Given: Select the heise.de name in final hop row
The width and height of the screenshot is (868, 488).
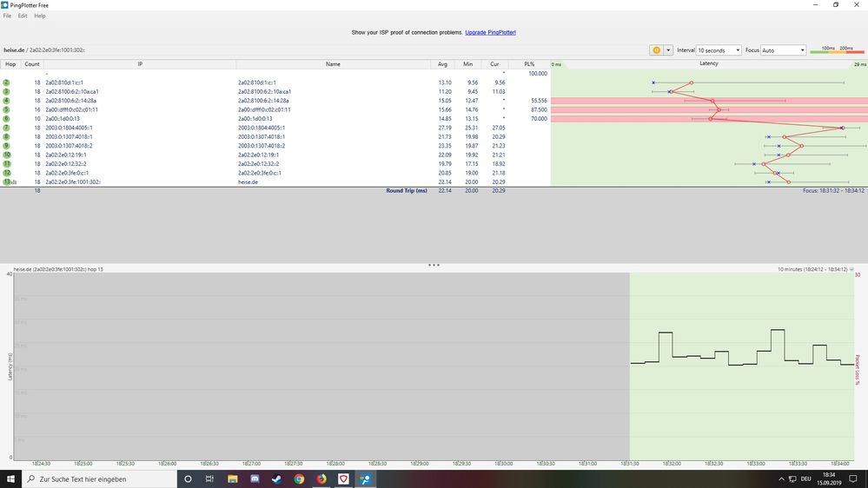Looking at the screenshot, I should [x=248, y=182].
